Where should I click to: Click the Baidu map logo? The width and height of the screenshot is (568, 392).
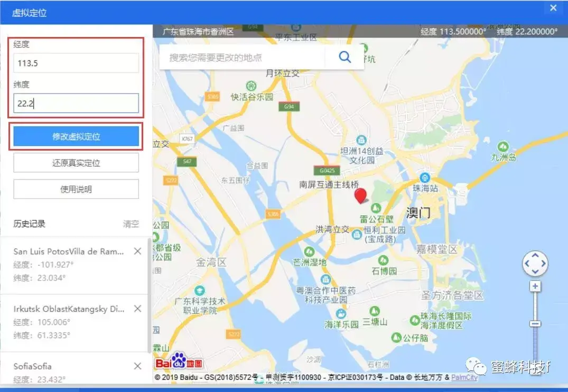click(179, 361)
